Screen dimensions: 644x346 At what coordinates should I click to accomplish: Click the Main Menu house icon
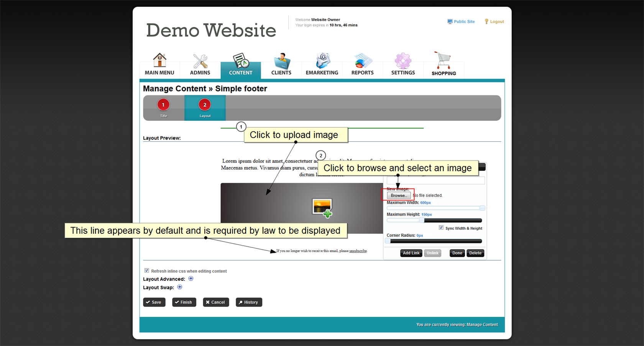(x=159, y=61)
